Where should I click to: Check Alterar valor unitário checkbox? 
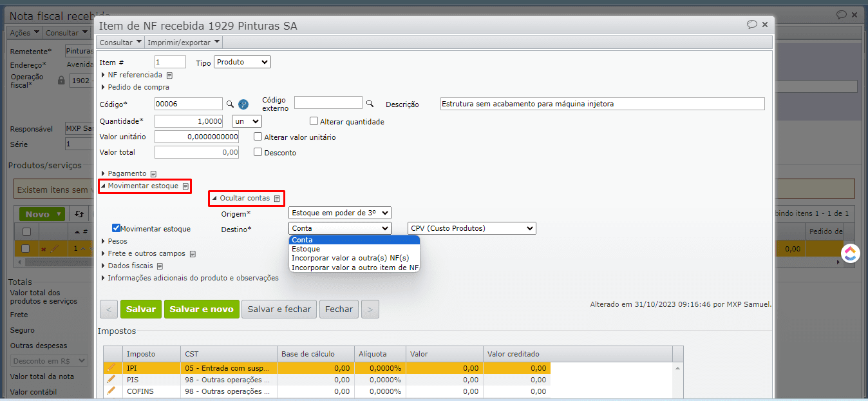tap(258, 137)
